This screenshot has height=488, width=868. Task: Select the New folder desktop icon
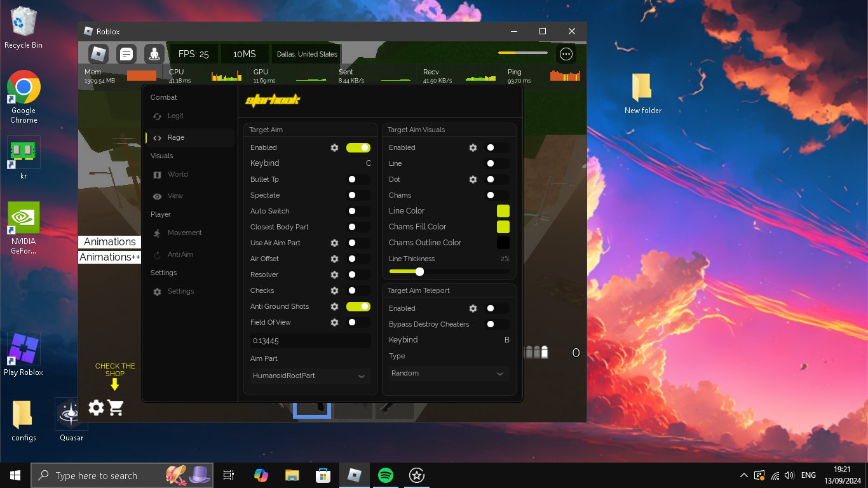coord(642,93)
